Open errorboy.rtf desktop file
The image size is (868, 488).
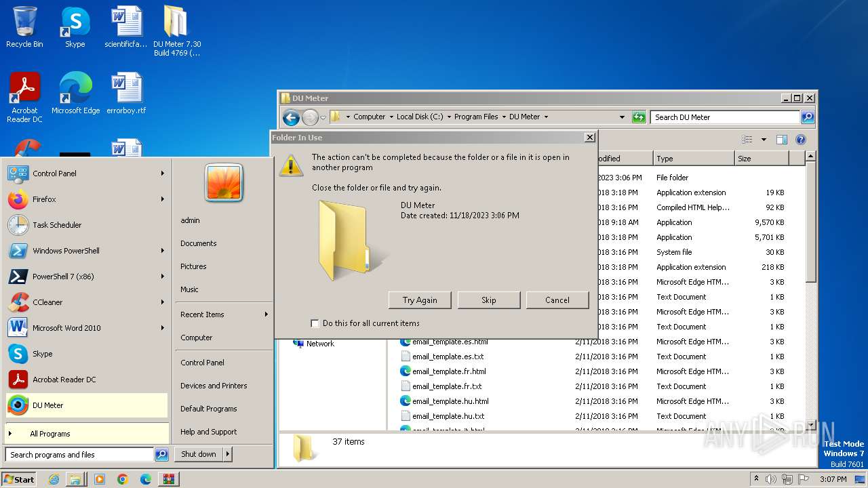pos(125,94)
